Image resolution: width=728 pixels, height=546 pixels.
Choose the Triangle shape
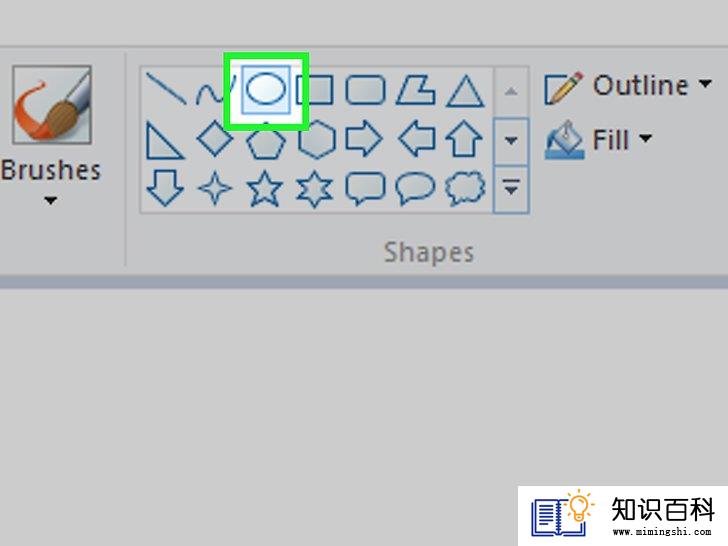pyautogui.click(x=465, y=90)
